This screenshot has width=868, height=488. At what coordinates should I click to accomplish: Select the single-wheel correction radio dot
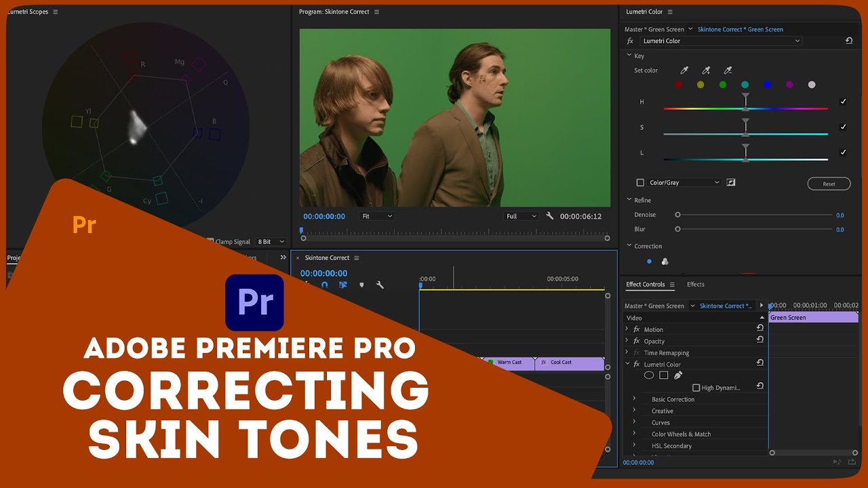(x=649, y=262)
